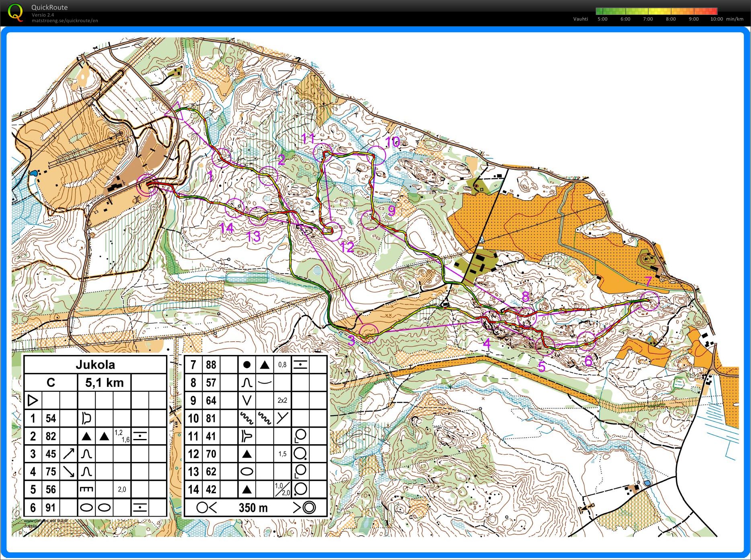
Task: Click the '1,5' height value in row 12
Action: pos(282,454)
